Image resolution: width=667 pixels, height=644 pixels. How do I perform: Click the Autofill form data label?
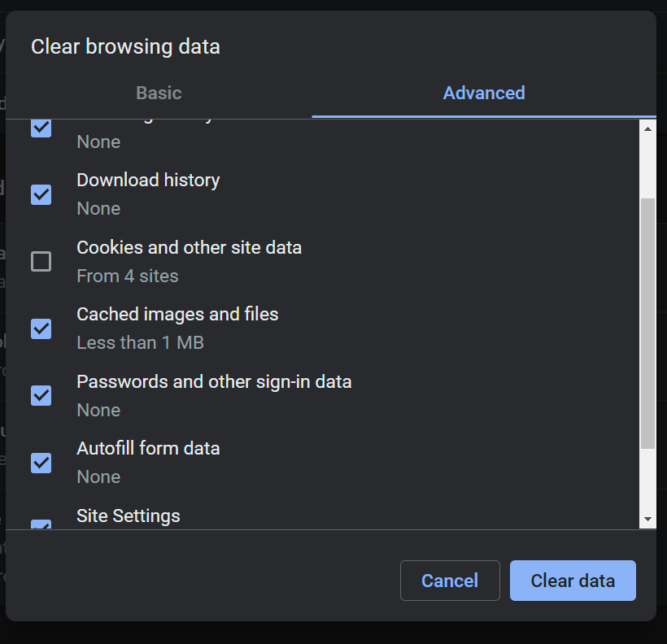pyautogui.click(x=148, y=448)
